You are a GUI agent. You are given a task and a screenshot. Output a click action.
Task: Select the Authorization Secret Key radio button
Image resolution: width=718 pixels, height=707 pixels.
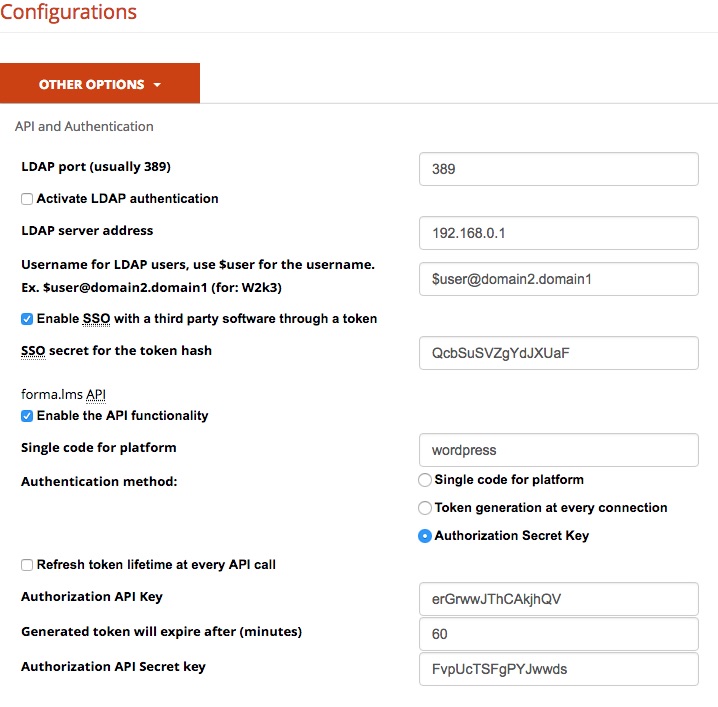[x=425, y=536]
